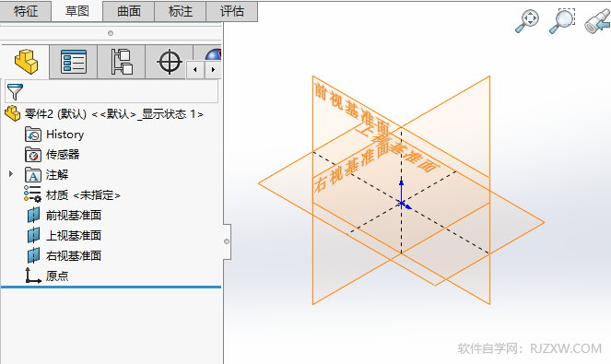Open the ConfigurationManager panel icon

[122, 62]
